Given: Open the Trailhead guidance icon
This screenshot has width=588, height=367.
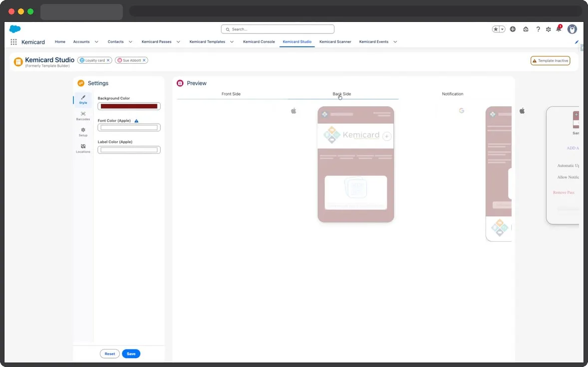Looking at the screenshot, I should tap(526, 29).
